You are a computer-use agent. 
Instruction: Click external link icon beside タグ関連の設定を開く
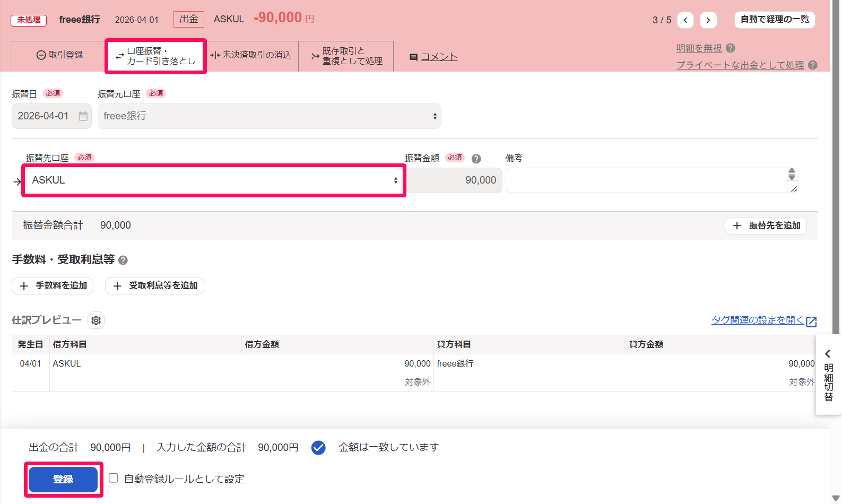811,322
